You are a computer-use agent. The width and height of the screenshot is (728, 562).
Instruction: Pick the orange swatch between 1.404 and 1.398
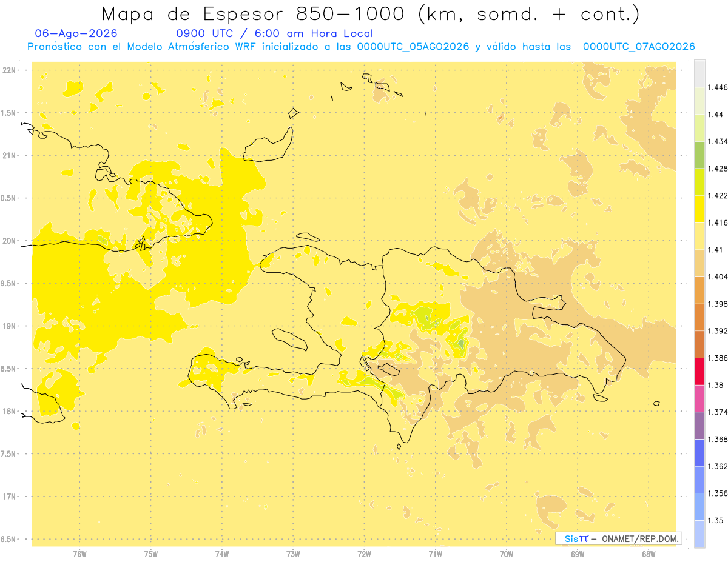pyautogui.click(x=699, y=290)
